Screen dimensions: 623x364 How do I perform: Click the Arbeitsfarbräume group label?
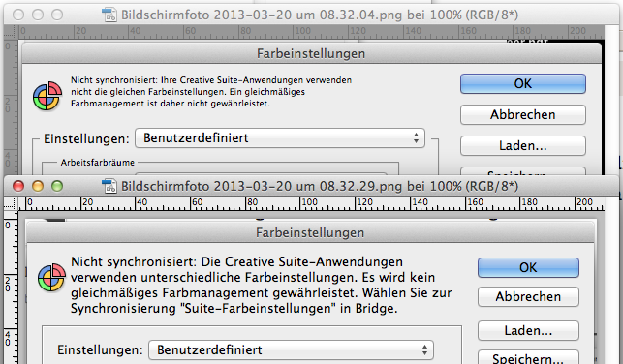[x=97, y=163]
